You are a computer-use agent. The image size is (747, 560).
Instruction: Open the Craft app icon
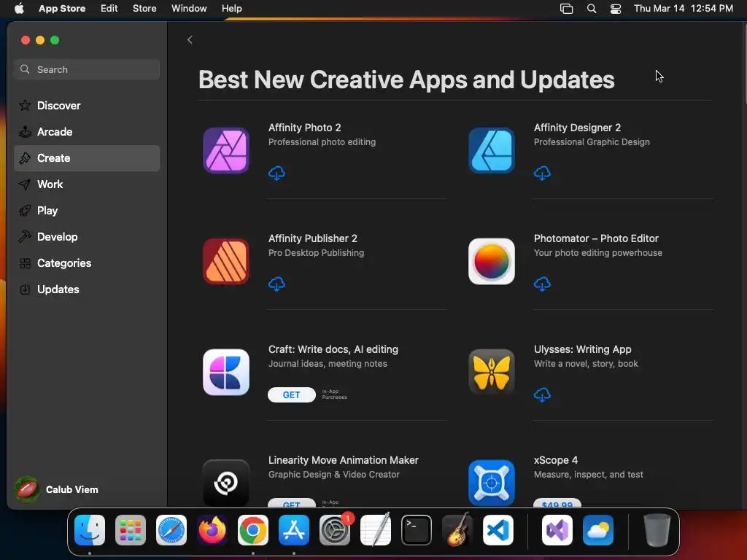tap(226, 373)
